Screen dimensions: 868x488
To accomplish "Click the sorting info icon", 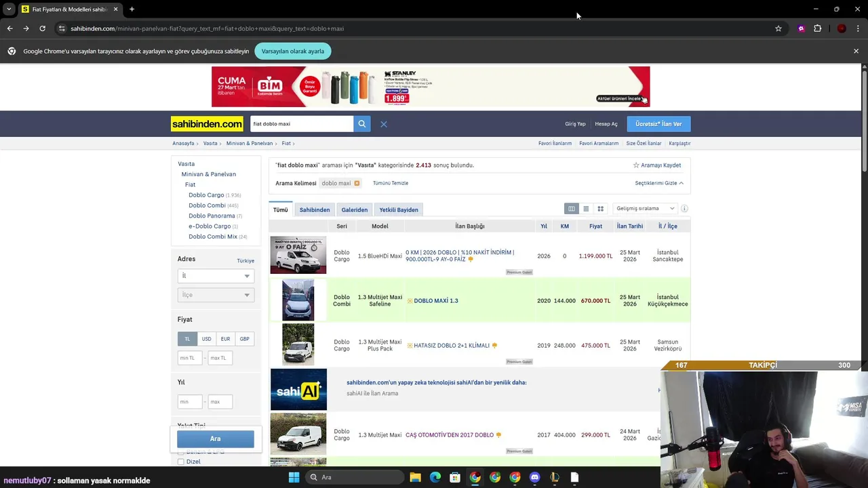I will (684, 209).
